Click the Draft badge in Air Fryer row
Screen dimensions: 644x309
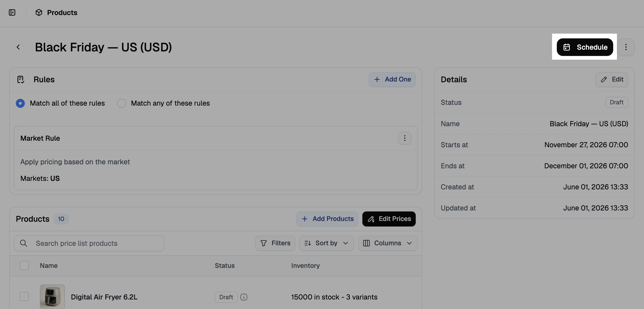(x=226, y=297)
